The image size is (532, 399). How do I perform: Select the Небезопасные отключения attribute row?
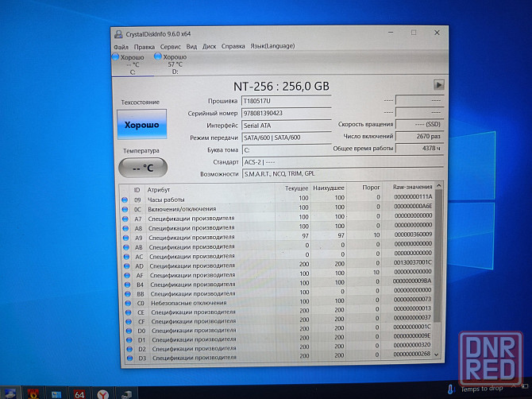[x=278, y=302]
